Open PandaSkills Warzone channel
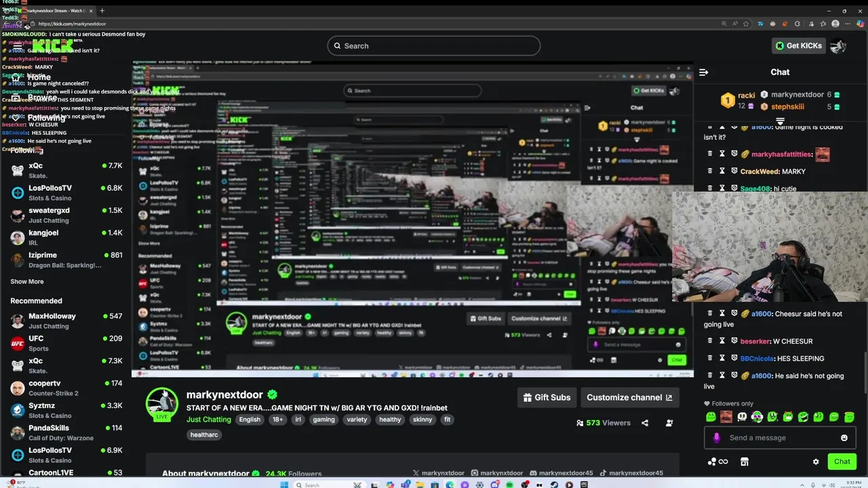The height and width of the screenshot is (488, 868). pos(66,432)
